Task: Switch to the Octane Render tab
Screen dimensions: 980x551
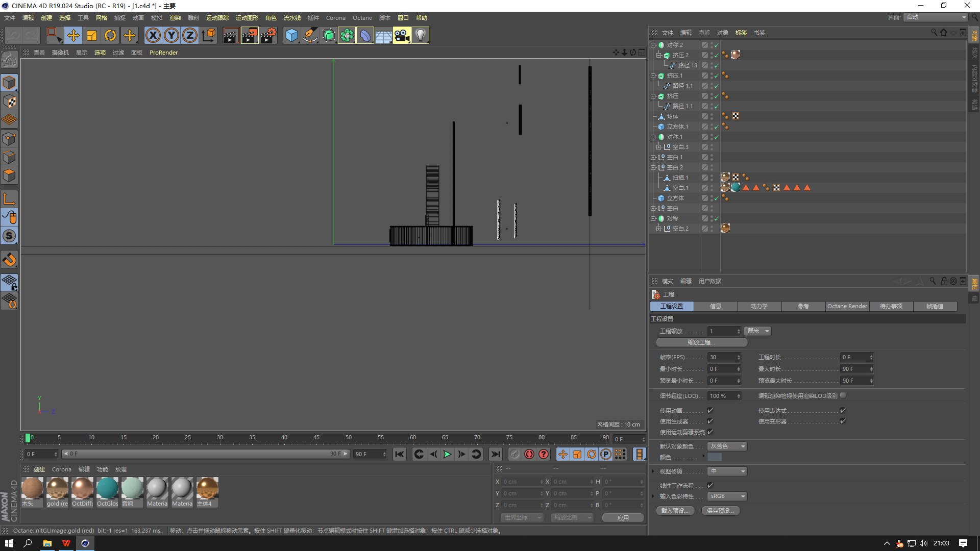Action: click(x=847, y=306)
